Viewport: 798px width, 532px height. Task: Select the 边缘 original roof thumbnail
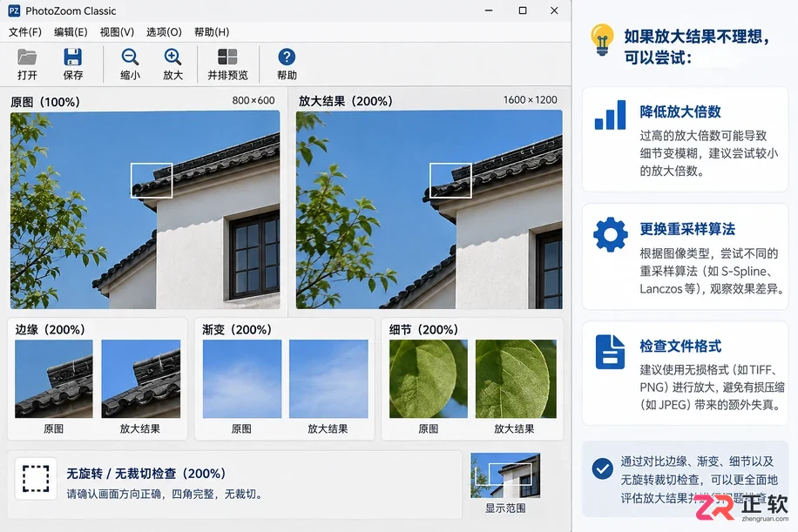pyautogui.click(x=54, y=379)
